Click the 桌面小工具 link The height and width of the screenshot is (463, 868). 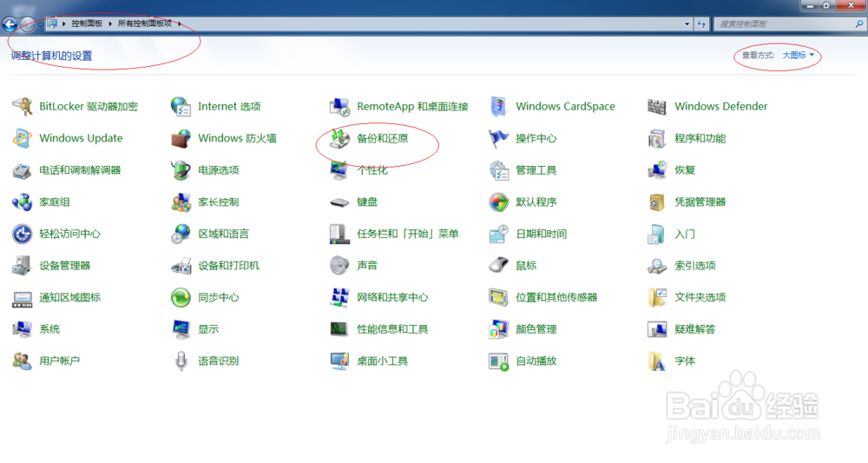point(382,361)
